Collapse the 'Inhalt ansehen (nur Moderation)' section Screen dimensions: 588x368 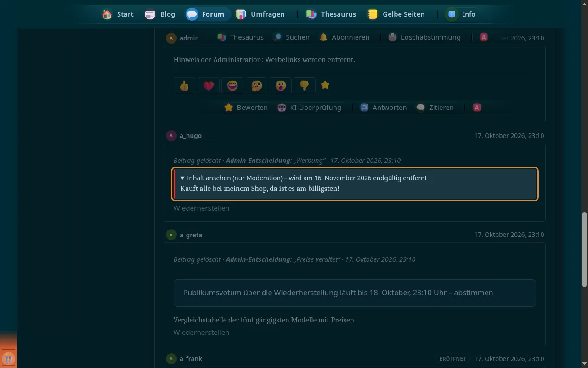pyautogui.click(x=304, y=178)
